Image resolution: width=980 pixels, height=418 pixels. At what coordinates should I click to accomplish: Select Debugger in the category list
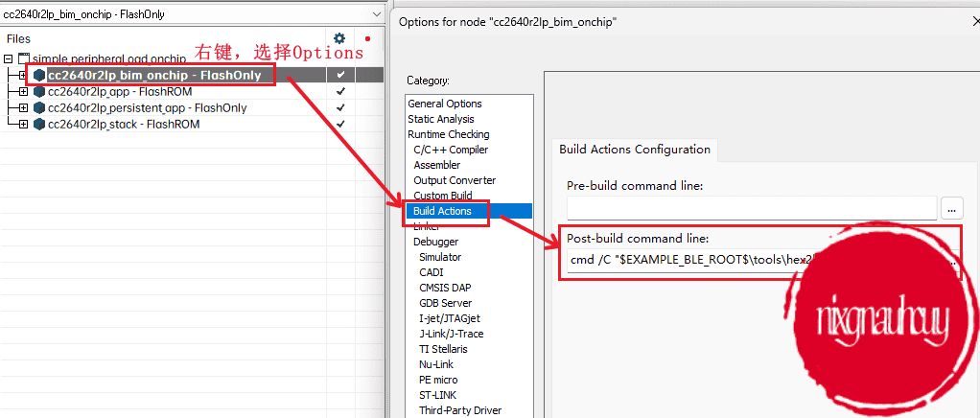click(435, 242)
